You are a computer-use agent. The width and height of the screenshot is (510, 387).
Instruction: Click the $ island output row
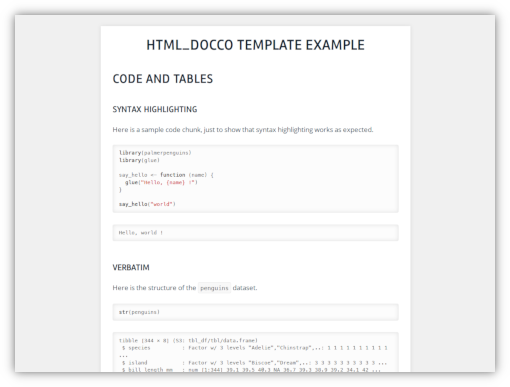(254, 363)
